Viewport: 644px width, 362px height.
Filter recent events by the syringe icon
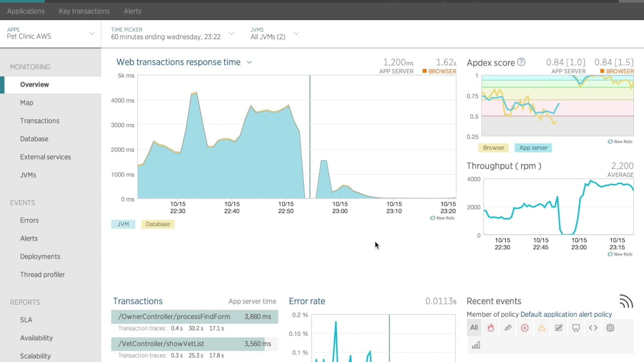[508, 328]
